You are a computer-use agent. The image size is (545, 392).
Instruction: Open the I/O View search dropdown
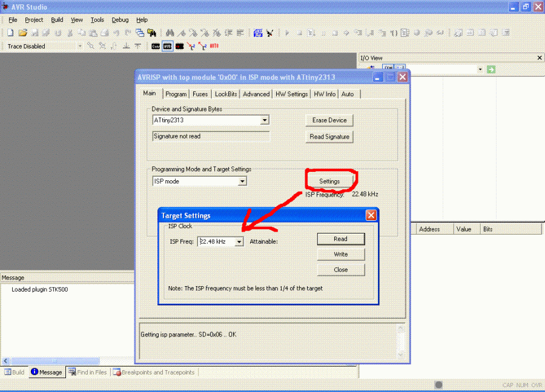click(x=480, y=70)
